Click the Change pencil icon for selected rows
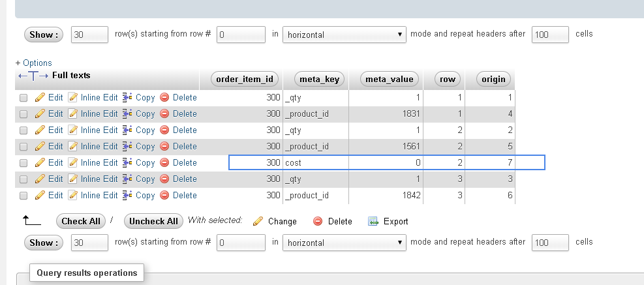644x285 pixels. [258, 222]
